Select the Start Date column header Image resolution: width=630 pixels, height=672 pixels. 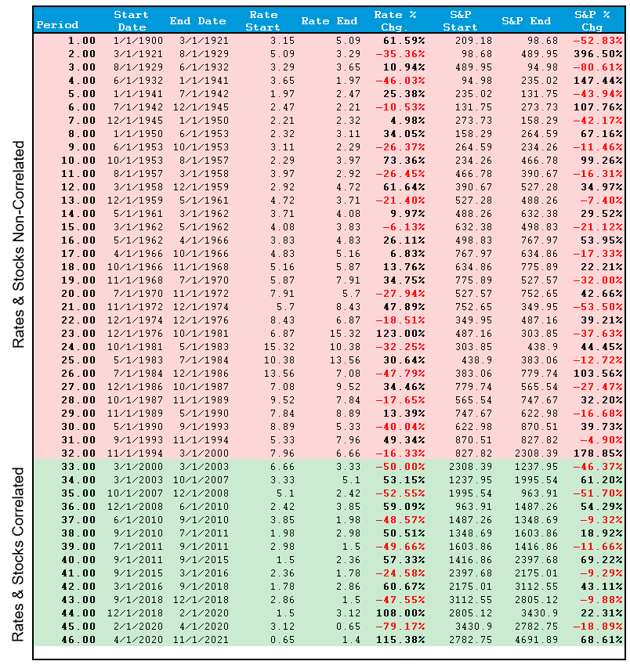(x=131, y=20)
